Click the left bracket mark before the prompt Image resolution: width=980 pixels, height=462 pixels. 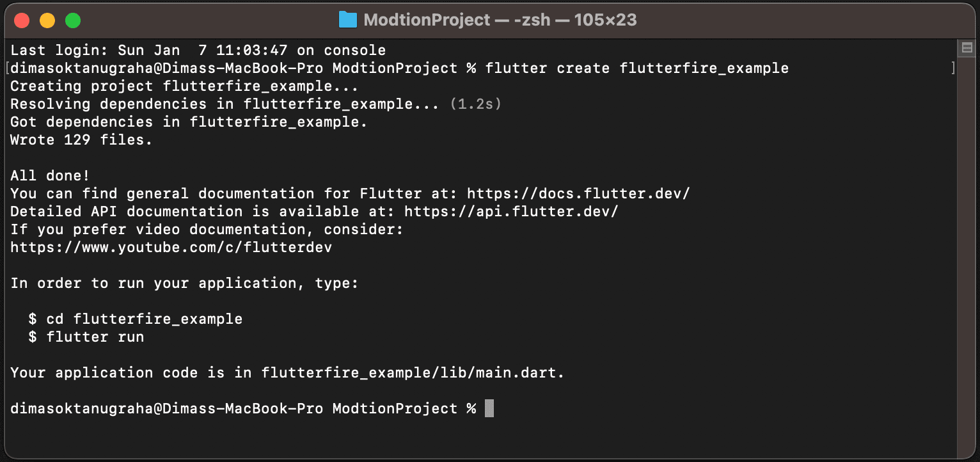[x=7, y=68]
